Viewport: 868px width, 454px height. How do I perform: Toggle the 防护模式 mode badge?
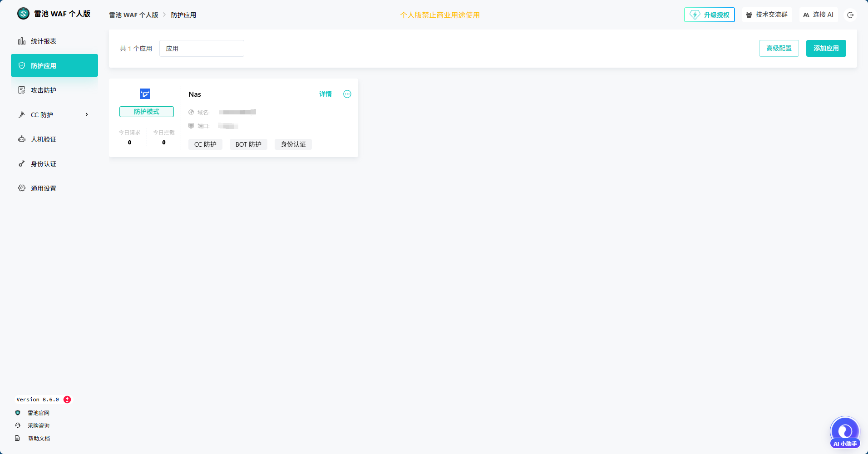147,112
